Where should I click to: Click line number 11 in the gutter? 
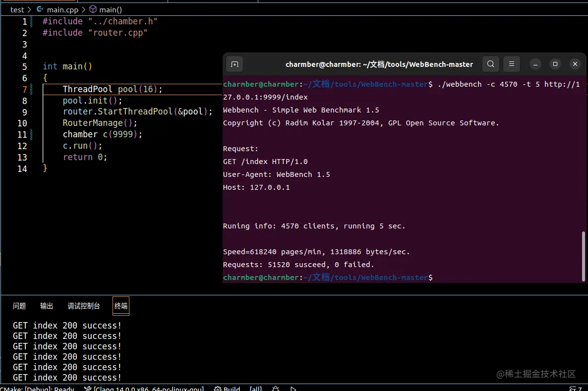click(x=22, y=135)
